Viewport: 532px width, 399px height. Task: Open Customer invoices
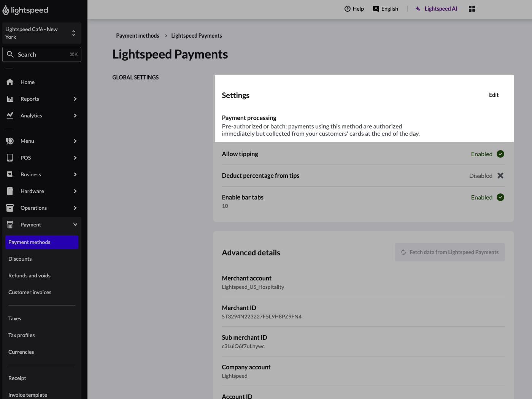pos(30,292)
